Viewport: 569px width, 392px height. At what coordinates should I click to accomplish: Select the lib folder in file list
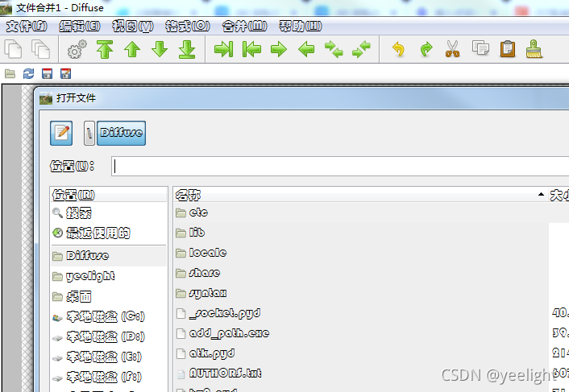point(361,233)
